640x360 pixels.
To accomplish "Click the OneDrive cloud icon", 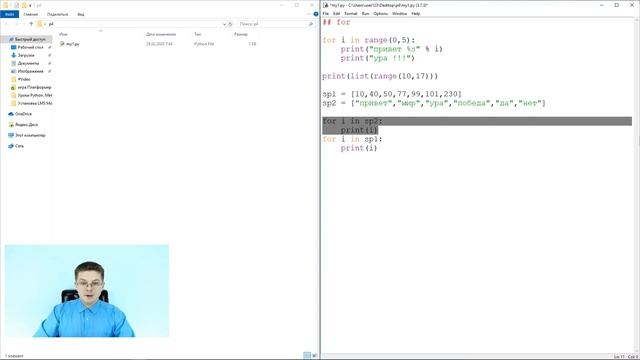I will pos(11,114).
